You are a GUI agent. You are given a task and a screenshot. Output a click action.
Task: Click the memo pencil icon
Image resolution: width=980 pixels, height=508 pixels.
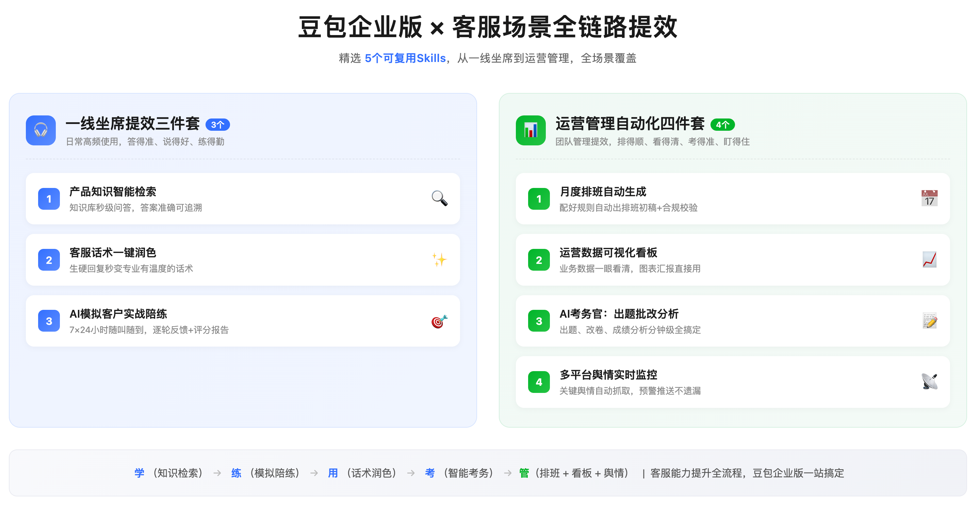tap(929, 321)
